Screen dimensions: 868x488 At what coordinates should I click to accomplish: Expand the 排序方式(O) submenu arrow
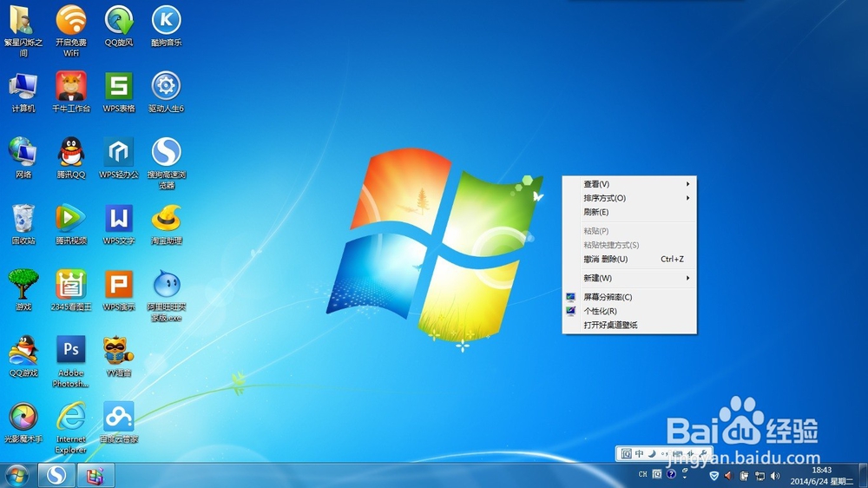[687, 198]
